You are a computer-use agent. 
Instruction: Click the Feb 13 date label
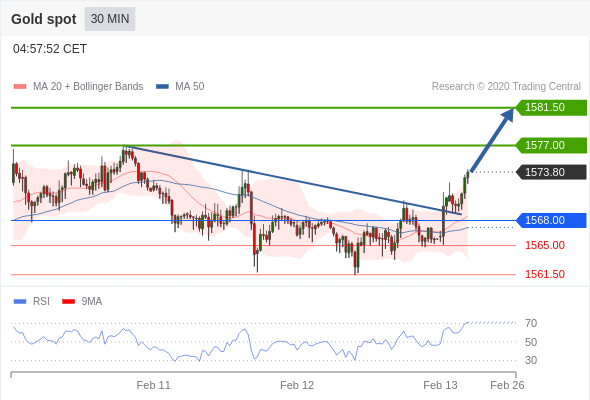tap(440, 385)
